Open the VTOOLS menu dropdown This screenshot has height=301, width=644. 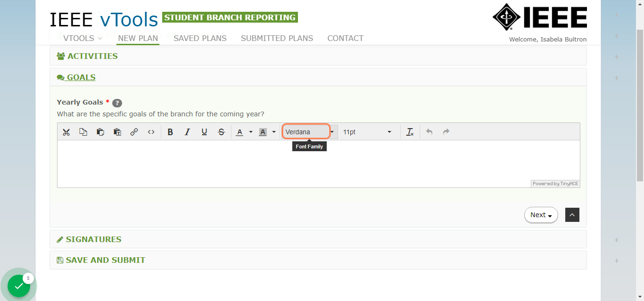pos(83,38)
